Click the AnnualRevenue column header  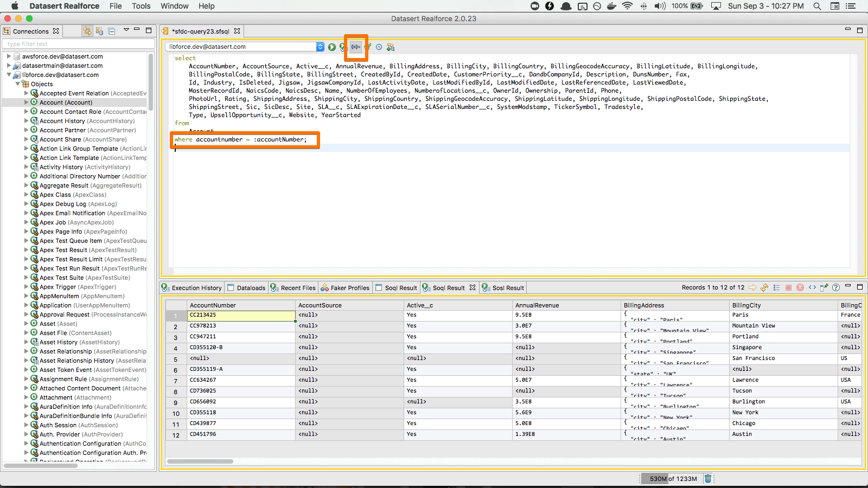tap(538, 305)
